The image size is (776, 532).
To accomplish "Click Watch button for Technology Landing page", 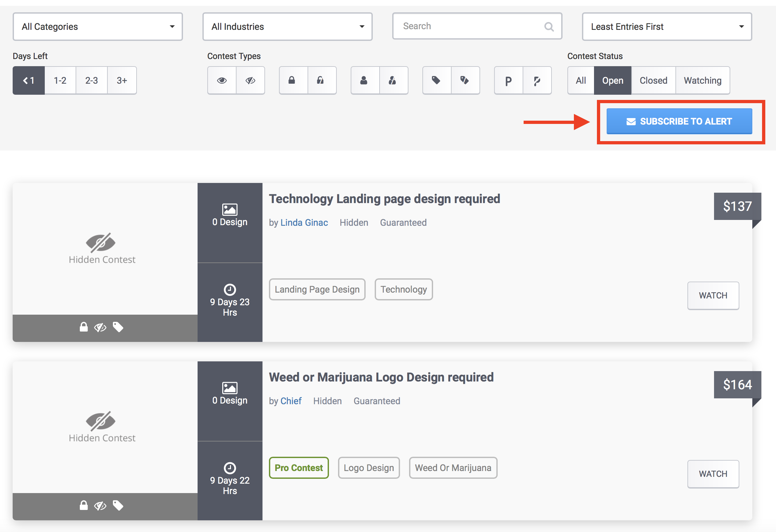I will pyautogui.click(x=713, y=295).
